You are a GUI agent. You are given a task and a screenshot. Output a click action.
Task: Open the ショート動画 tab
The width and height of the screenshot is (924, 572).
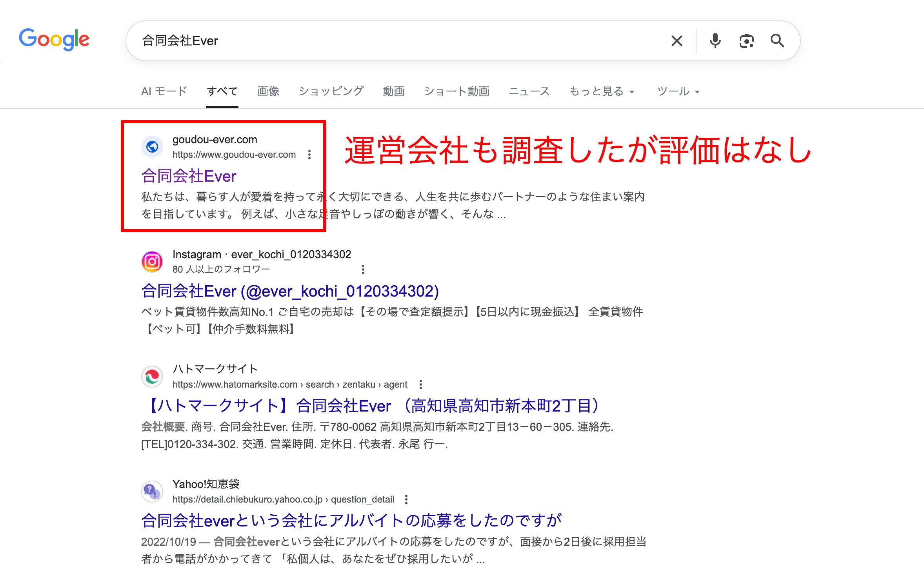(457, 91)
